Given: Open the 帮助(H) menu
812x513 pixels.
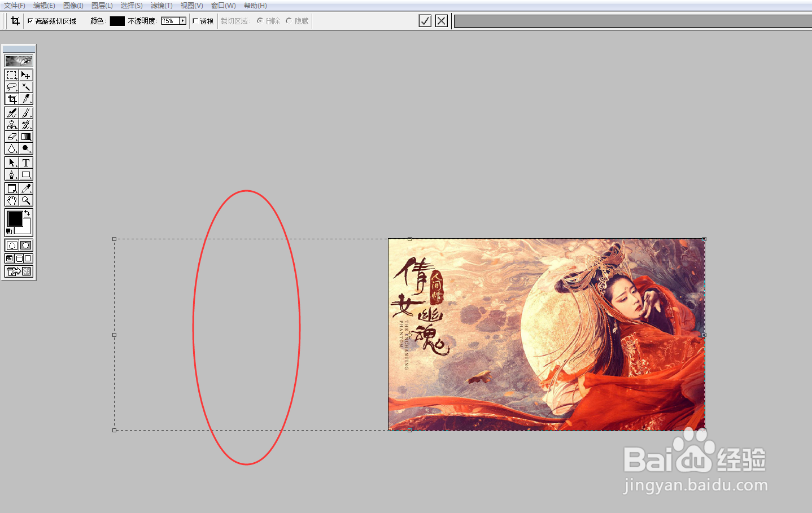Looking at the screenshot, I should pos(255,5).
